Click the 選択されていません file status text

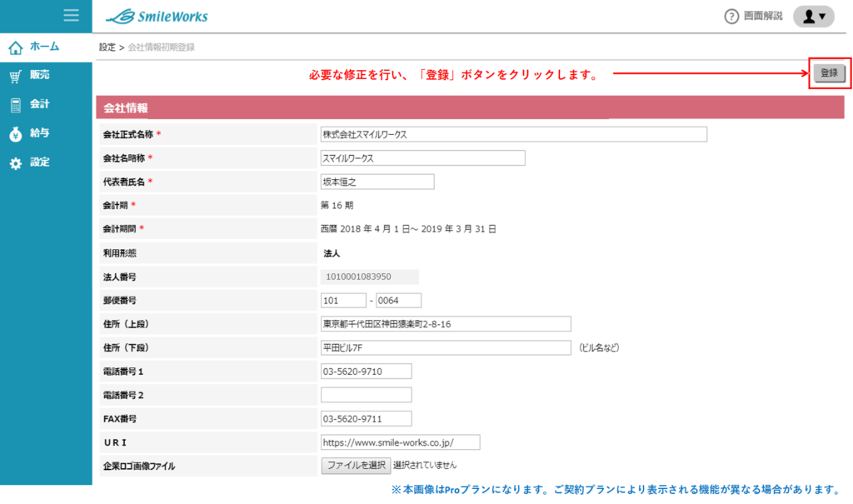pos(425,466)
